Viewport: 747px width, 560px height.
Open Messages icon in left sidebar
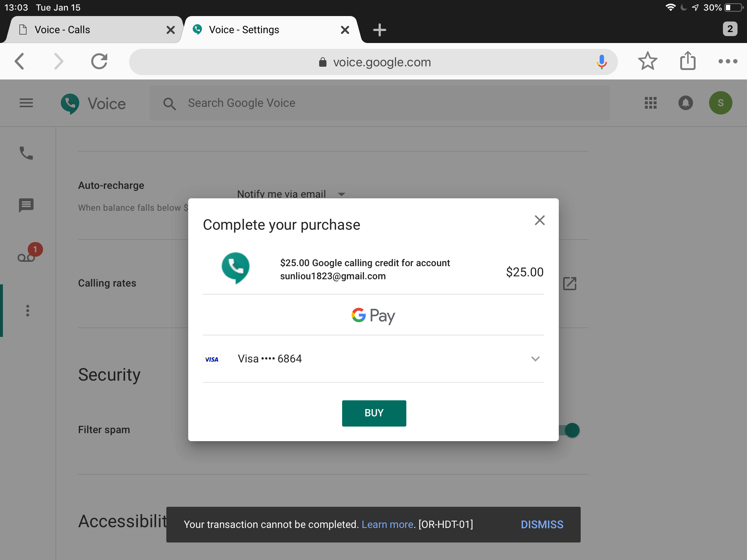click(26, 205)
